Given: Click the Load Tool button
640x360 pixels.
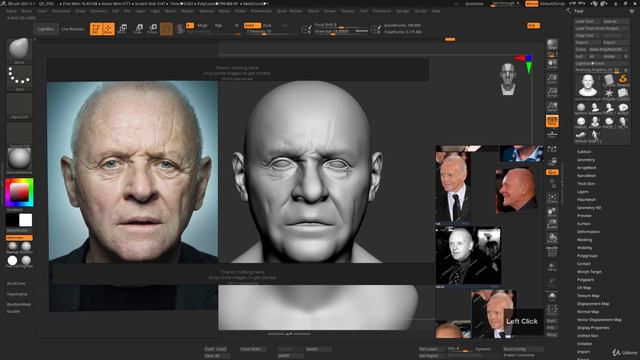Looking at the screenshot, I should (587, 22).
